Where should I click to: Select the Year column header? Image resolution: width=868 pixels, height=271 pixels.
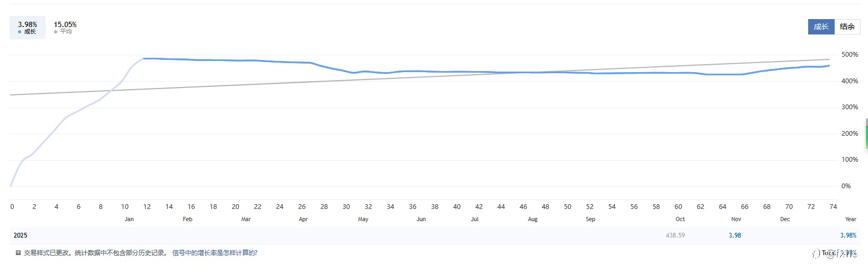point(851,219)
